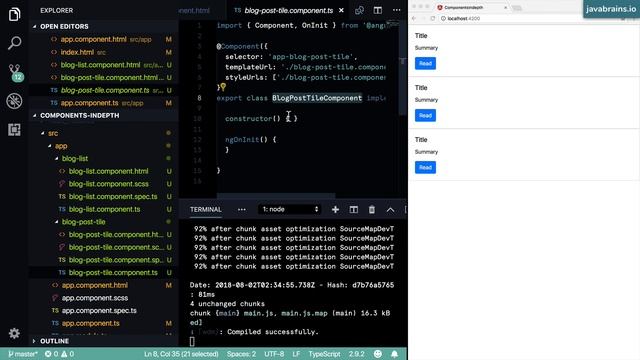Open the Manage settings gear

point(14,333)
